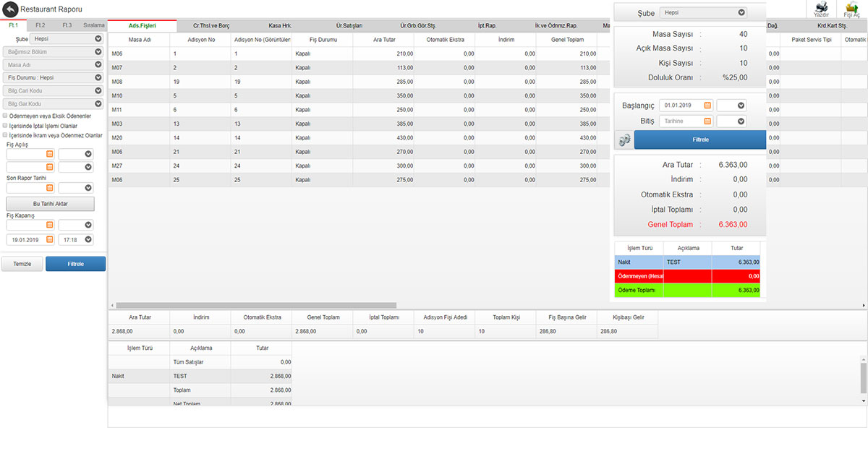The height and width of the screenshot is (472, 868).
Task: Check İçerisinde İkram veya Ödenmez Olanlar
Action: point(5,135)
